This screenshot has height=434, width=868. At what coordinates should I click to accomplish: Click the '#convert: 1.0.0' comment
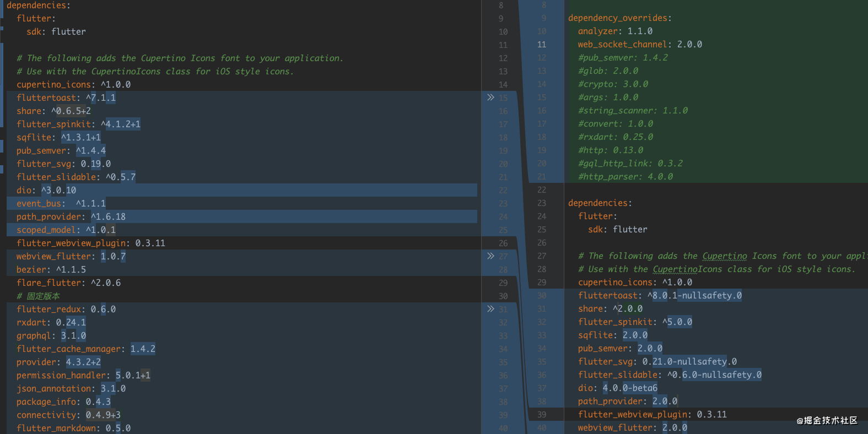point(616,123)
